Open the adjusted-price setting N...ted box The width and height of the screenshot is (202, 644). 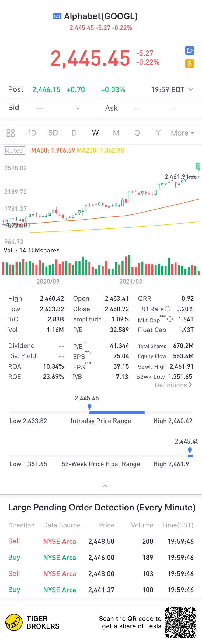pos(15,150)
